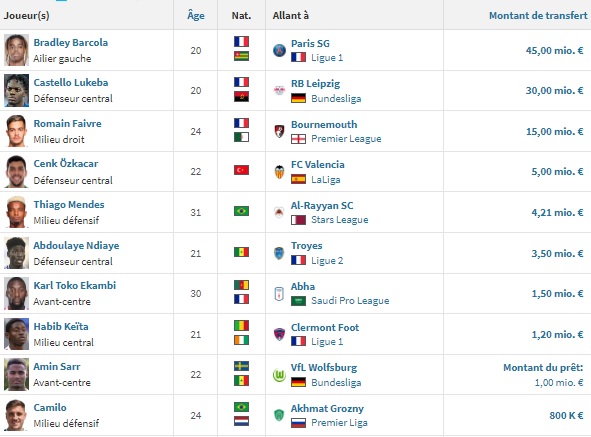Open the Saudi Pro League link

[350, 301]
